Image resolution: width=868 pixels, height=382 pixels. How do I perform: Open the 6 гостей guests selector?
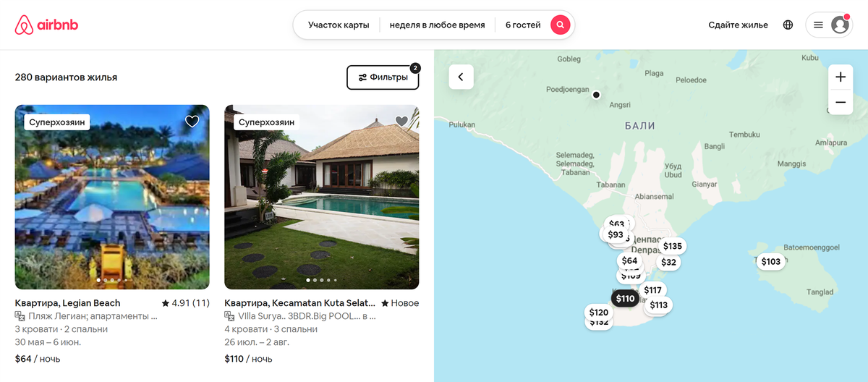pos(522,25)
